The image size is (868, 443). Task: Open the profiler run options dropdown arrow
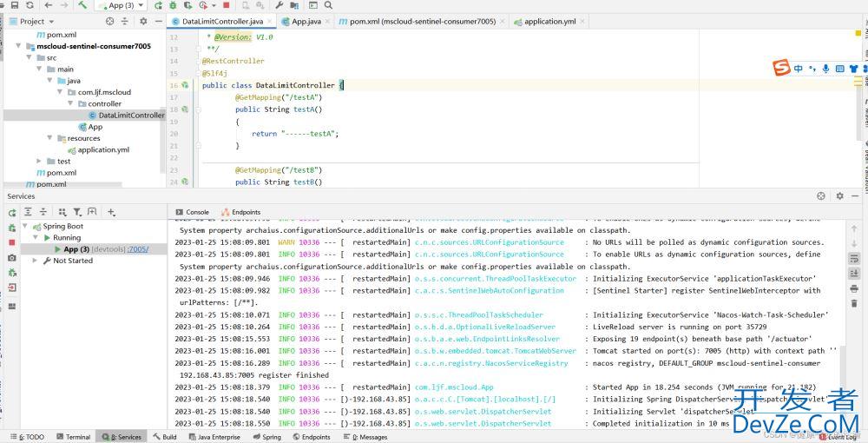[214, 5]
